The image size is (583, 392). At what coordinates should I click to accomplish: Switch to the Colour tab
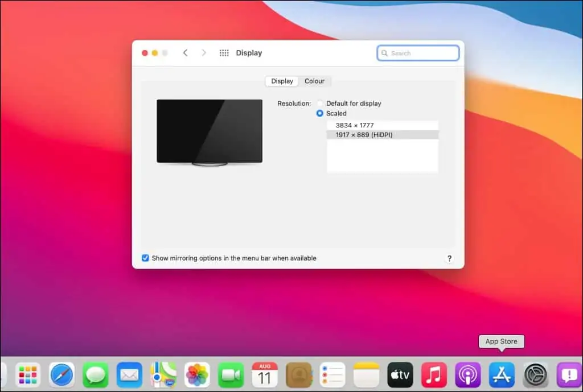point(314,81)
